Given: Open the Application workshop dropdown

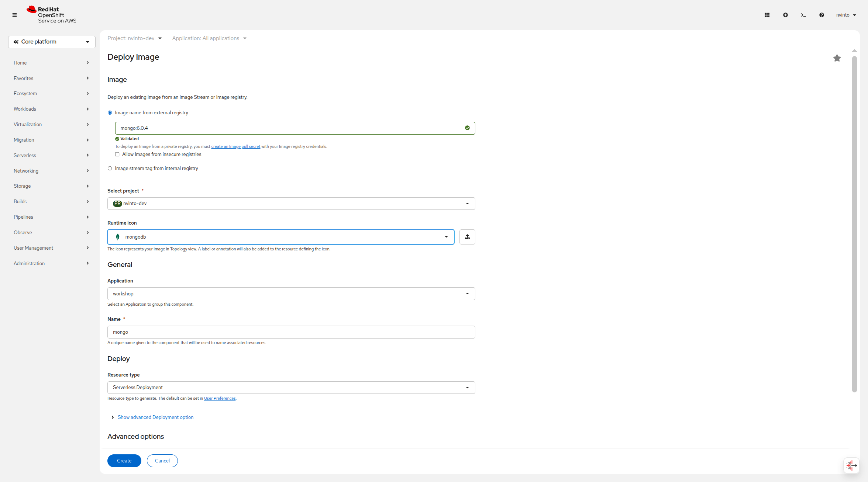Looking at the screenshot, I should (x=291, y=294).
